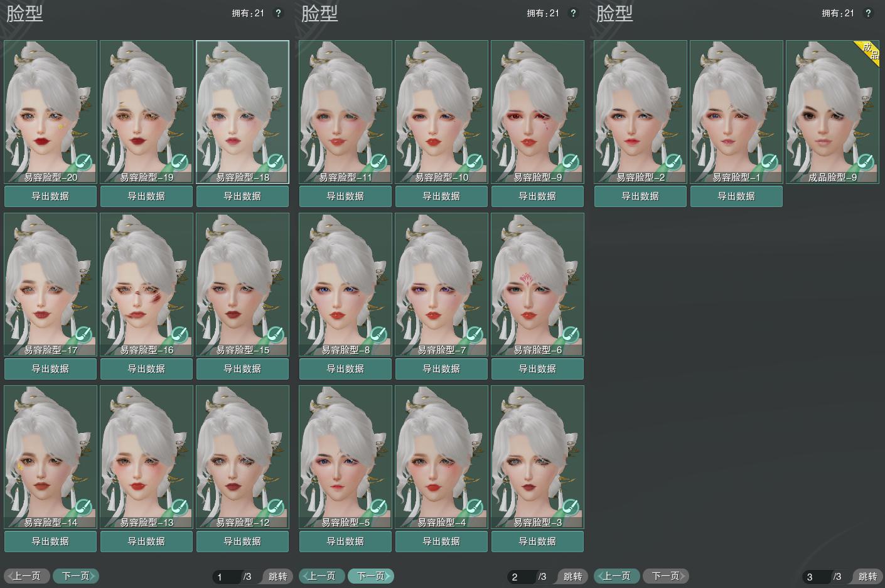This screenshot has height=588, width=885.
Task: Click the page number field showing 2
Action: [522, 577]
